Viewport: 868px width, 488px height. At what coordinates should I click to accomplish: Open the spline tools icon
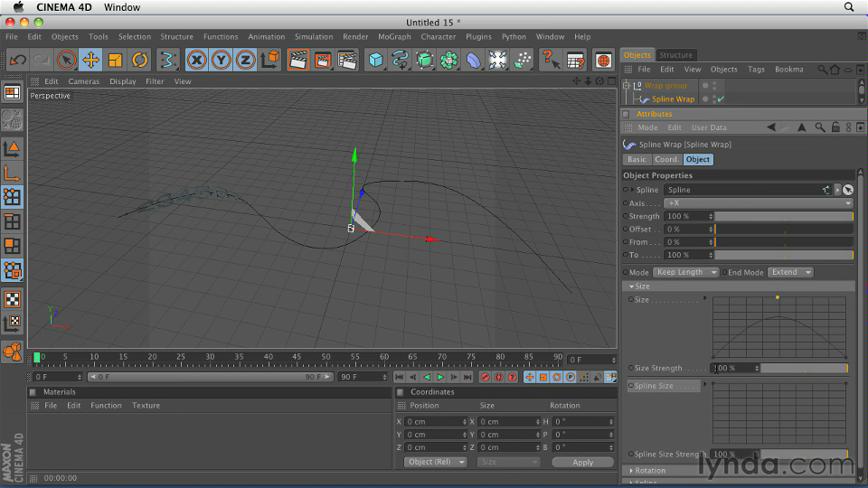[400, 60]
